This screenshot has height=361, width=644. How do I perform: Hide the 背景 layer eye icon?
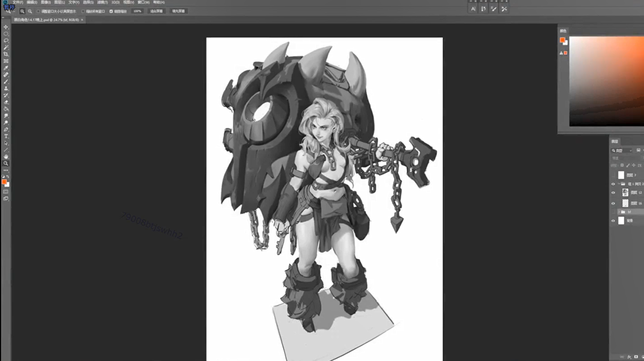[613, 221]
